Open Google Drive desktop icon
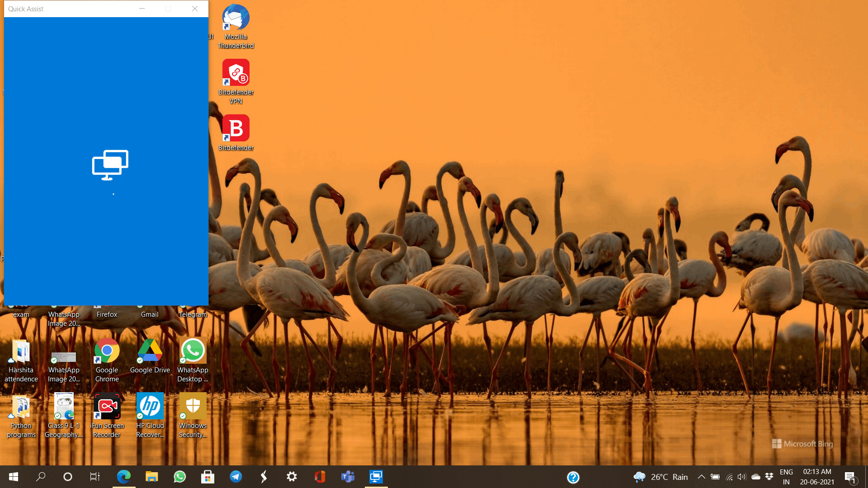Viewport: 868px width, 488px height. click(150, 351)
